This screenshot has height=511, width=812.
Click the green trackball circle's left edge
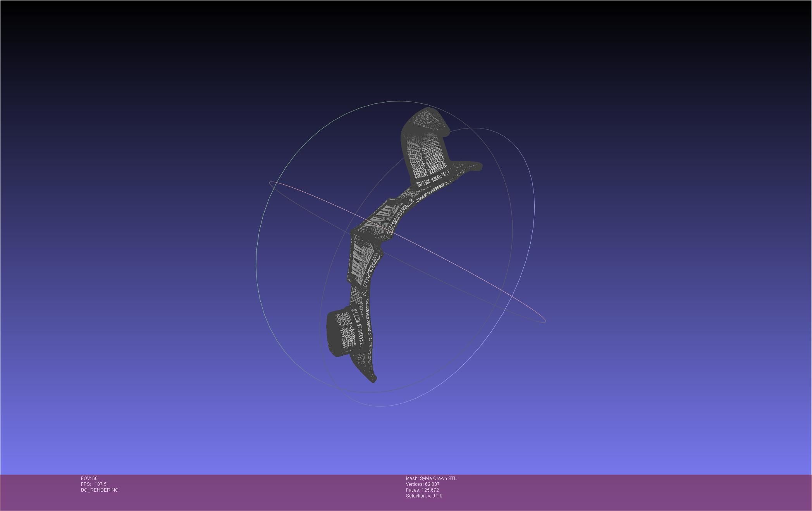pyautogui.click(x=256, y=263)
